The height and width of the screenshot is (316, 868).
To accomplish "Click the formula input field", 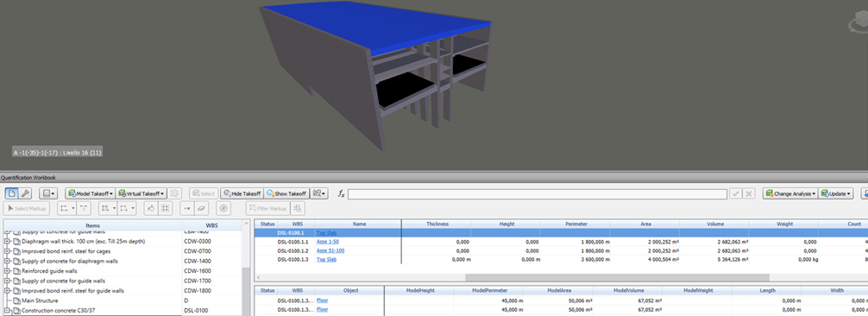I will point(537,193).
